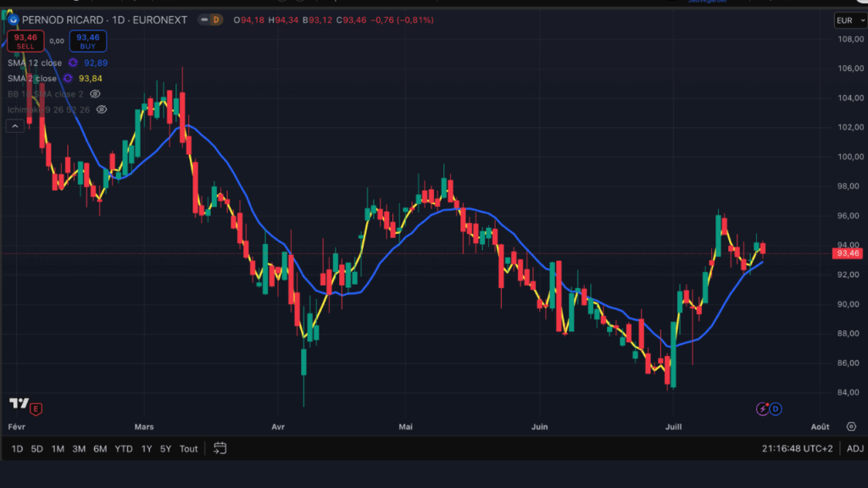This screenshot has width=868, height=488.
Task: Click the close value C93,46
Action: click(x=352, y=20)
